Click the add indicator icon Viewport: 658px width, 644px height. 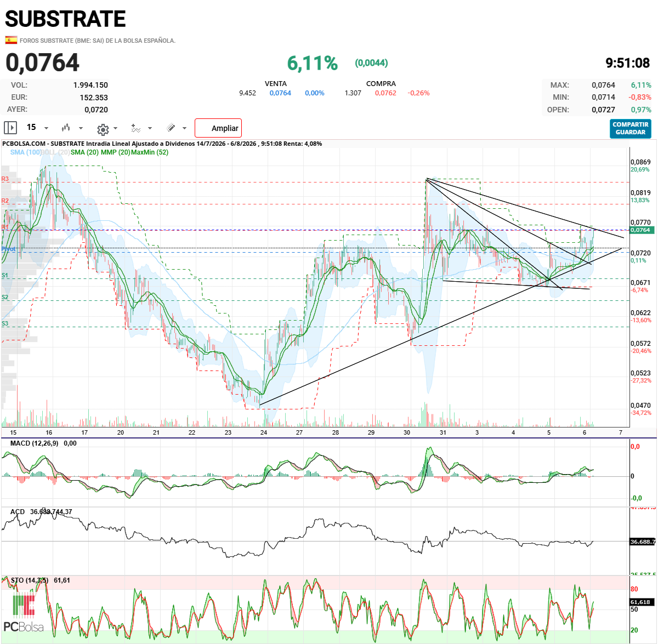(135, 128)
